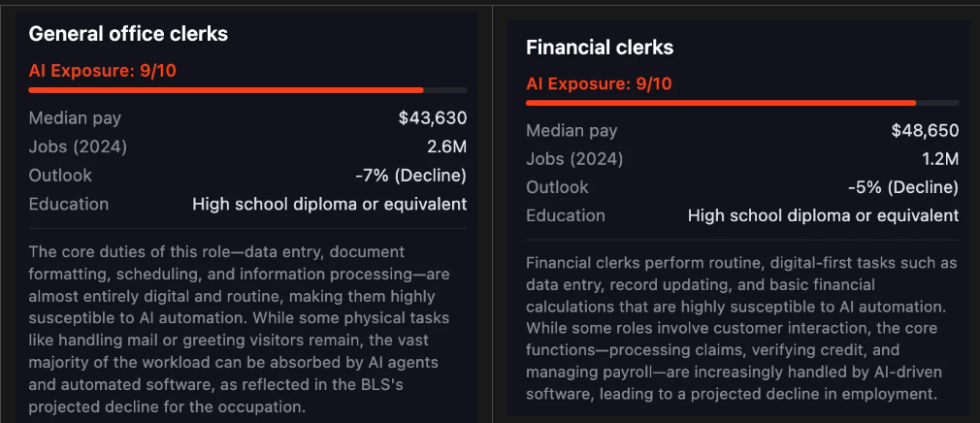The height and width of the screenshot is (423, 980).
Task: Click the Financial clerks description paragraph
Action: (x=742, y=328)
